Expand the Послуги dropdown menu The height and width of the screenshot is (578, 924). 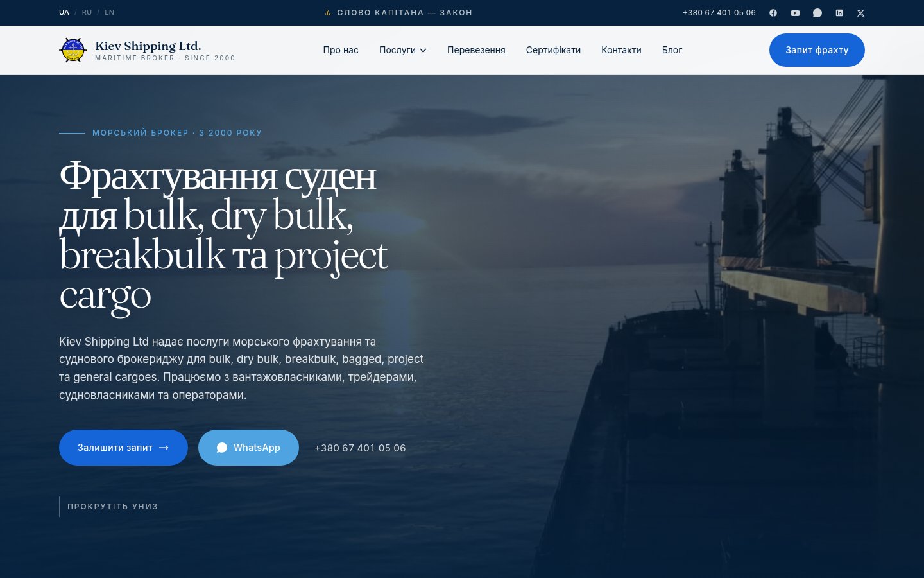(x=403, y=50)
